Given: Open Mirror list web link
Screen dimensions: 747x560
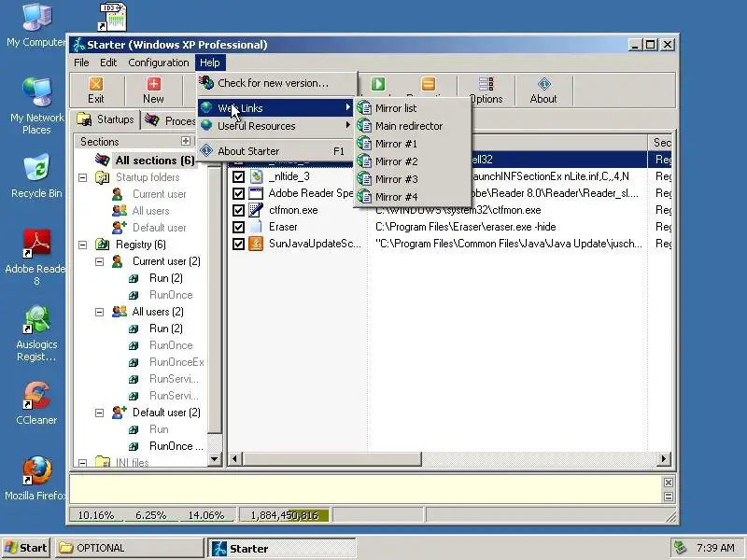Looking at the screenshot, I should coord(413,108).
